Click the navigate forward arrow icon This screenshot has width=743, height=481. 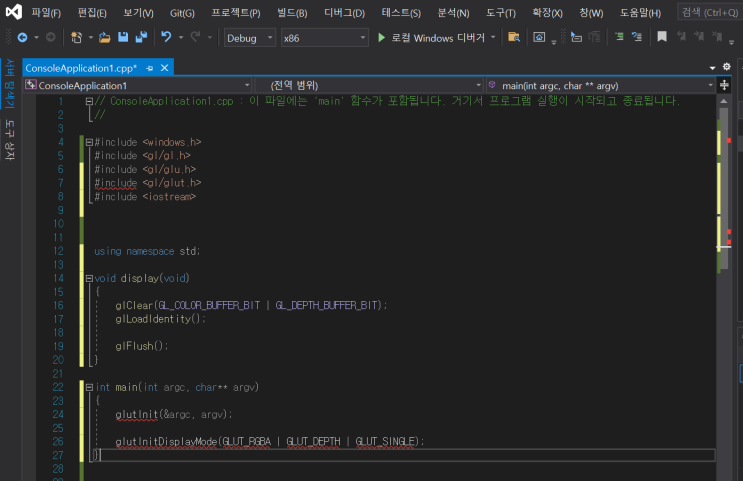coord(50,37)
